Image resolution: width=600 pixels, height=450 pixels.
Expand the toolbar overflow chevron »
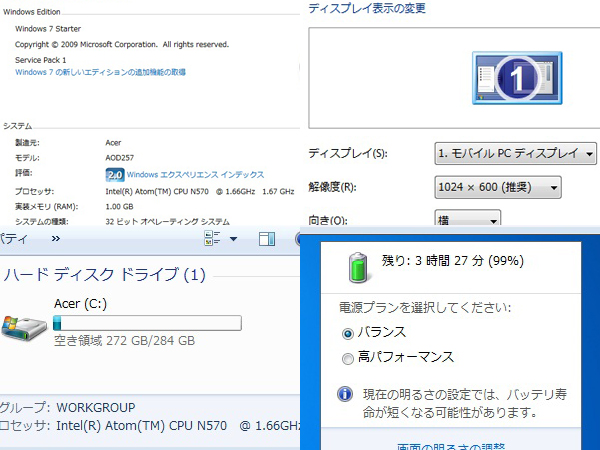click(x=56, y=238)
